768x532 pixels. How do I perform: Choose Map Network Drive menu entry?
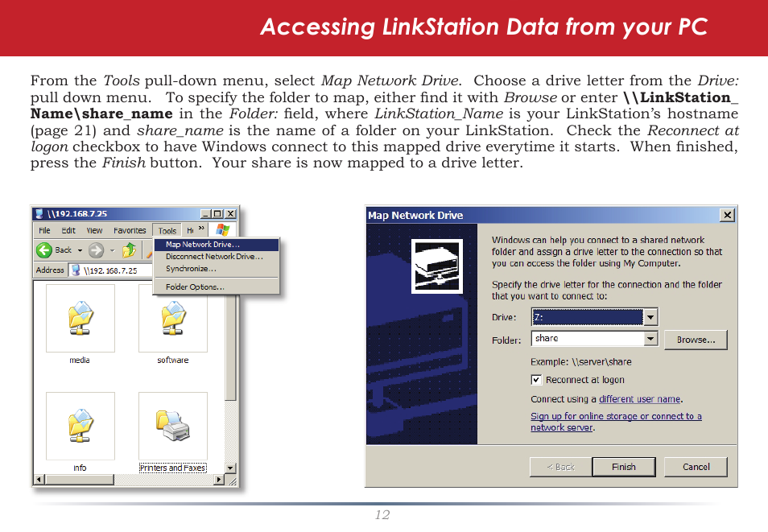pos(217,245)
